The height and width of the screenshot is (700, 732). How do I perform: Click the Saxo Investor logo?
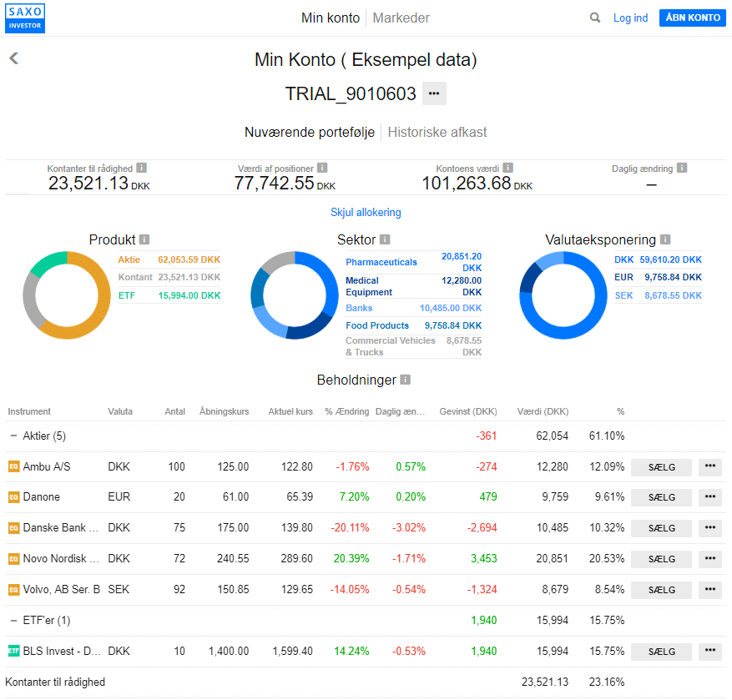(x=25, y=18)
